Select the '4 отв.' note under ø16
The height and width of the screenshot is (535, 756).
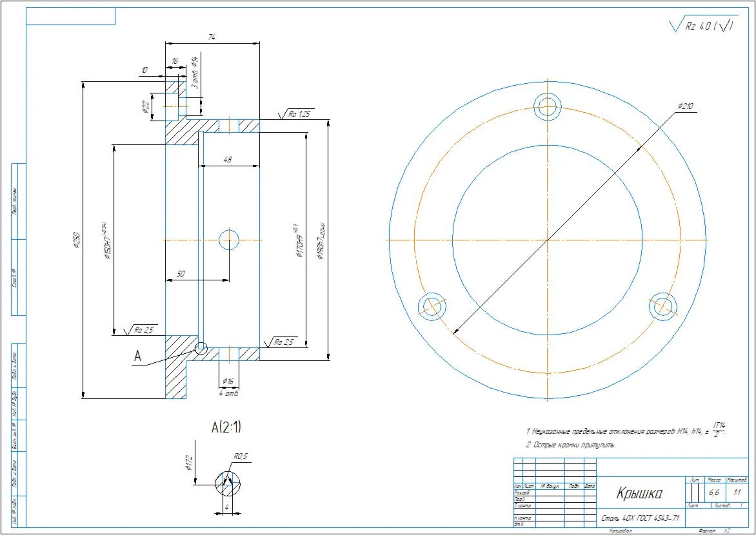point(228,393)
